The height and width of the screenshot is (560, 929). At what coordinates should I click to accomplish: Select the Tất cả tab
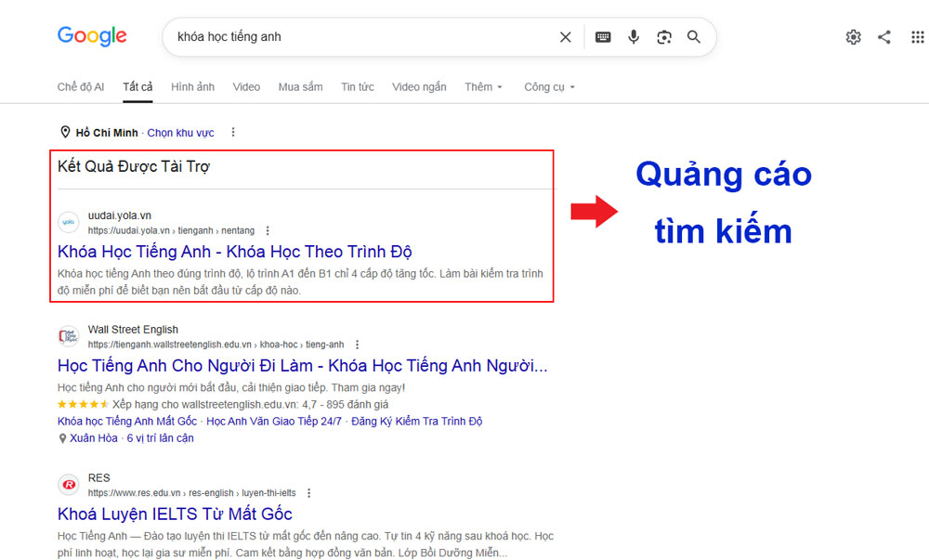click(x=137, y=87)
